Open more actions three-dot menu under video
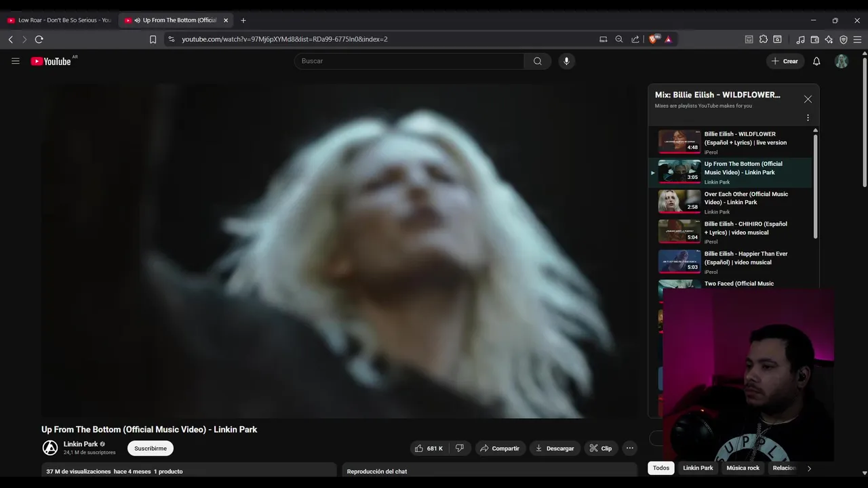The height and width of the screenshot is (488, 868). 630,448
